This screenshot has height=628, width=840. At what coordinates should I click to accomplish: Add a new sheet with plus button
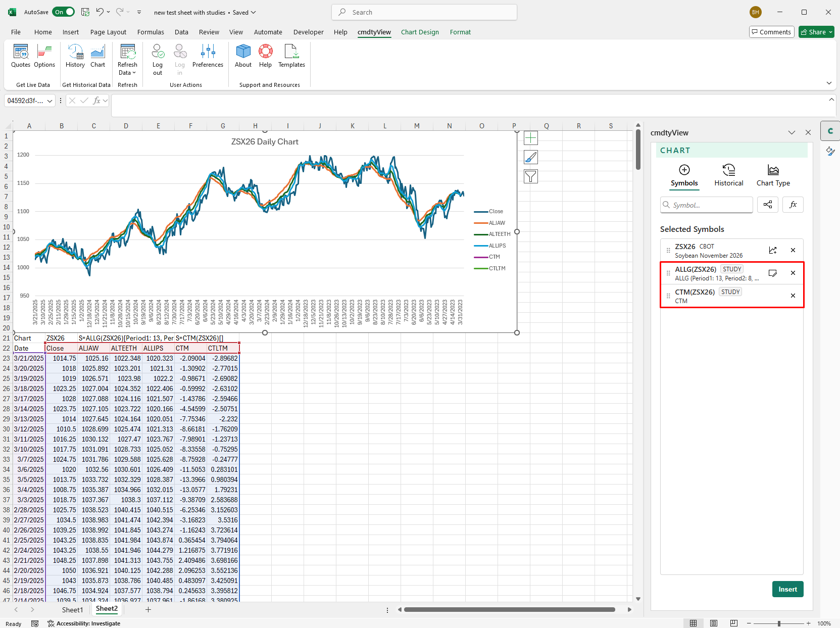click(148, 610)
